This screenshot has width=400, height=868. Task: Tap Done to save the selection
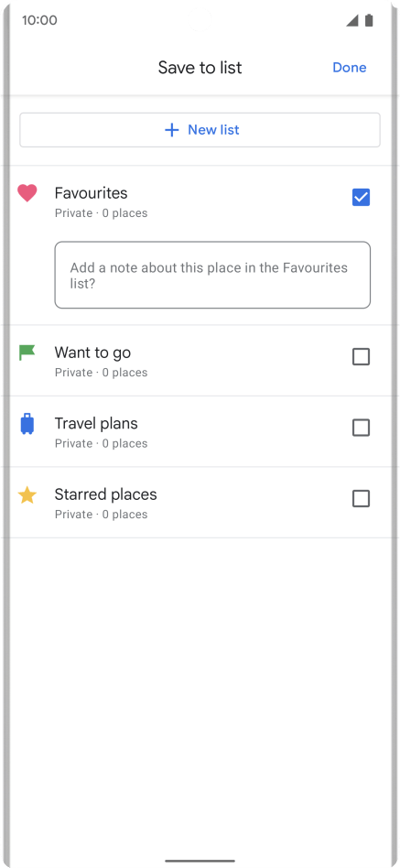[350, 68]
